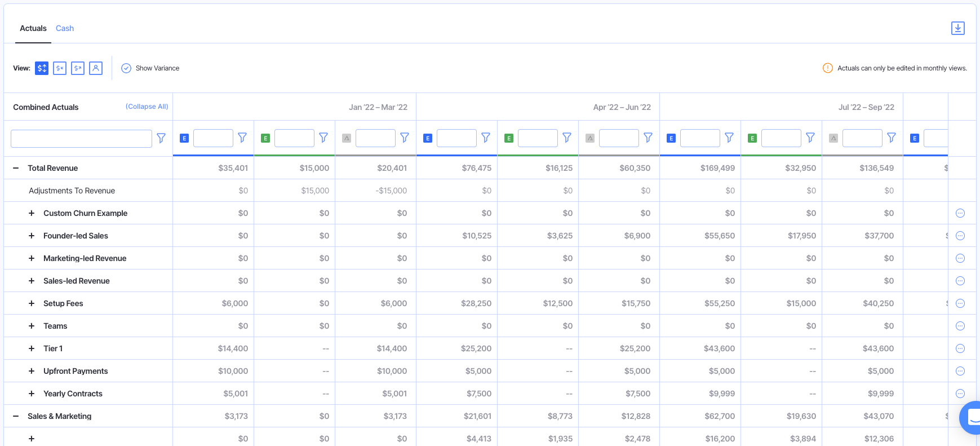
Task: Switch to the dollar-outflow view icon
Action: (x=78, y=68)
